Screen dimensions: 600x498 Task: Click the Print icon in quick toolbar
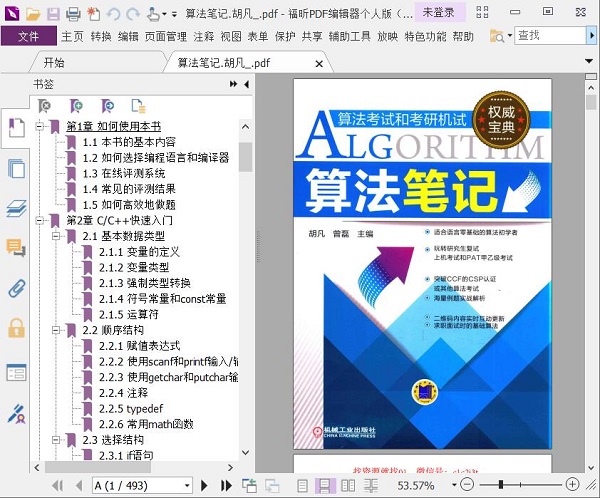[x=73, y=15]
